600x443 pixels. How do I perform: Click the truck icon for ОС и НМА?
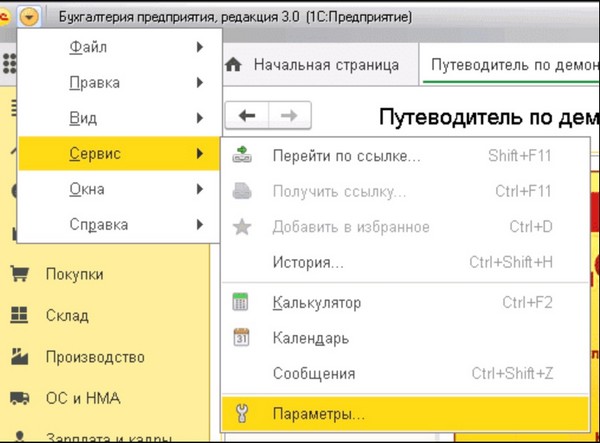coord(19,398)
